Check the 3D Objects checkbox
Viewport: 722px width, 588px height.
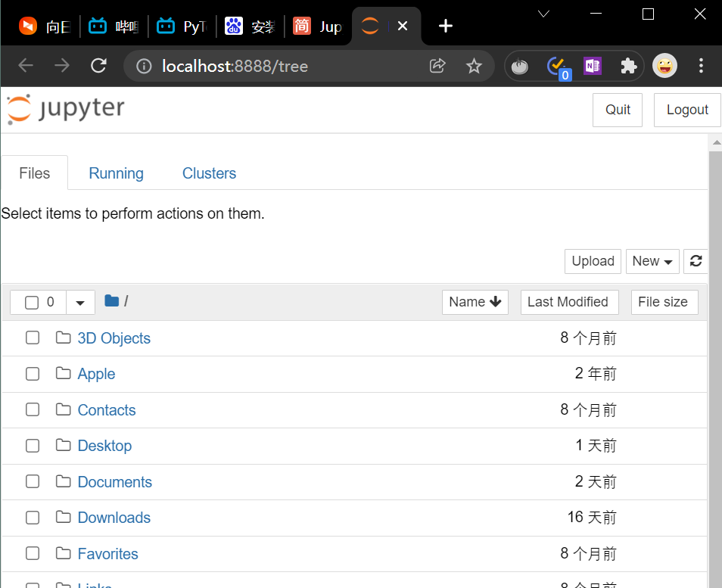pyautogui.click(x=33, y=338)
